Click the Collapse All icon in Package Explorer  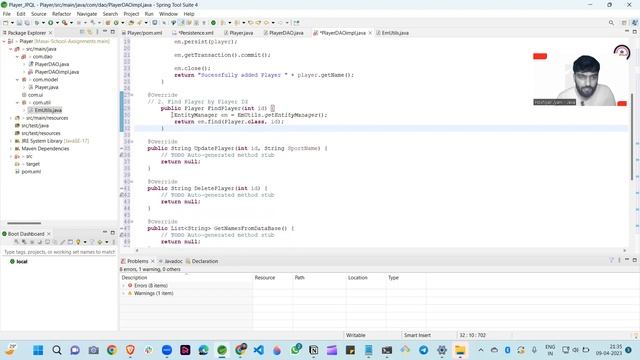(x=82, y=32)
